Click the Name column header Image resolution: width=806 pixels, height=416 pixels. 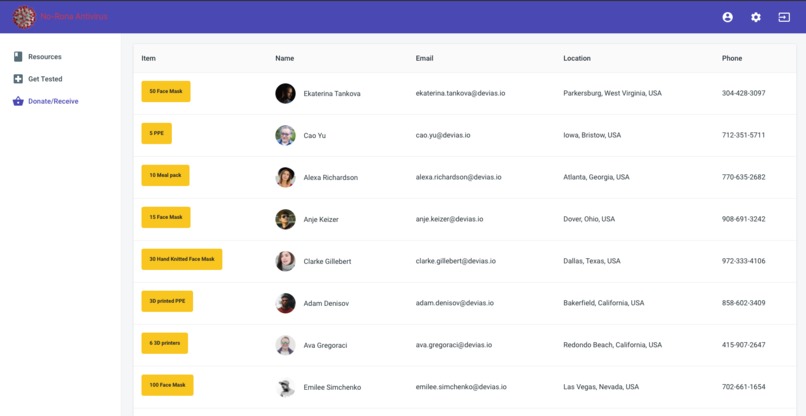coord(285,58)
